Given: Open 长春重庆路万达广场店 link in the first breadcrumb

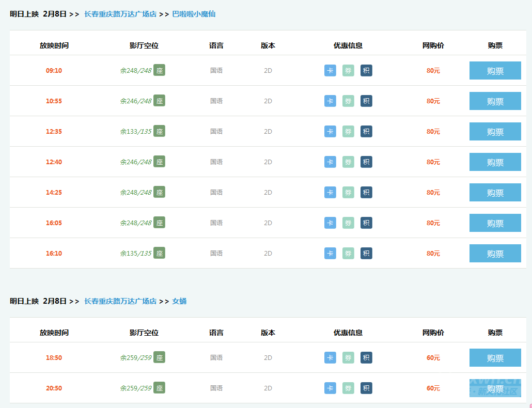Looking at the screenshot, I should pyautogui.click(x=120, y=14).
